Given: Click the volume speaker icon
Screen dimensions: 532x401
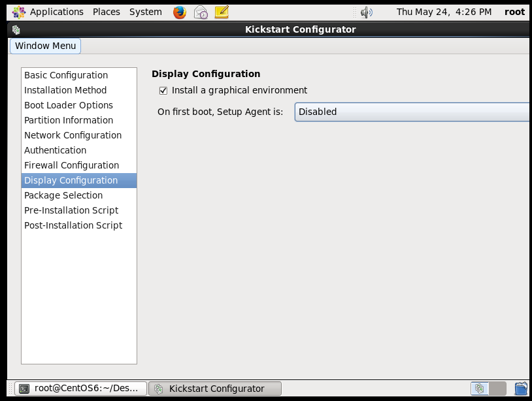Looking at the screenshot, I should tap(367, 12).
